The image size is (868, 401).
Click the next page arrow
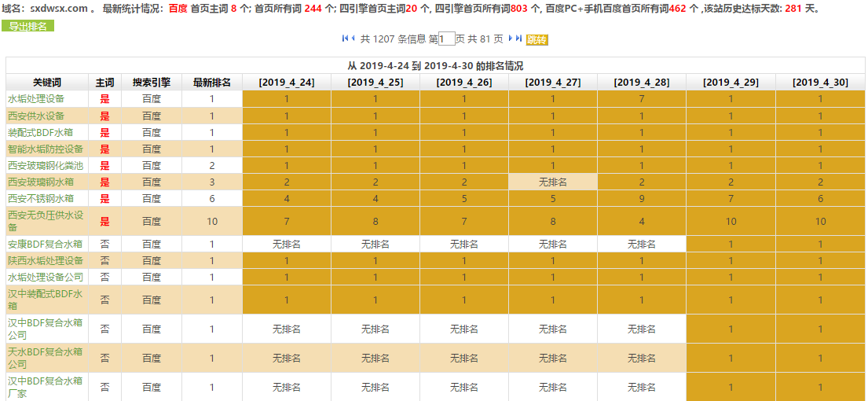pos(510,39)
